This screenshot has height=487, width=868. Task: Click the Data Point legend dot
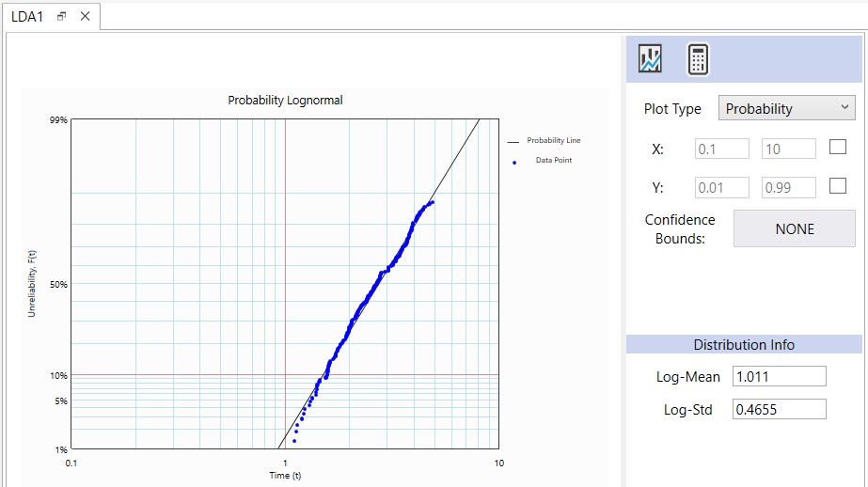pos(514,162)
